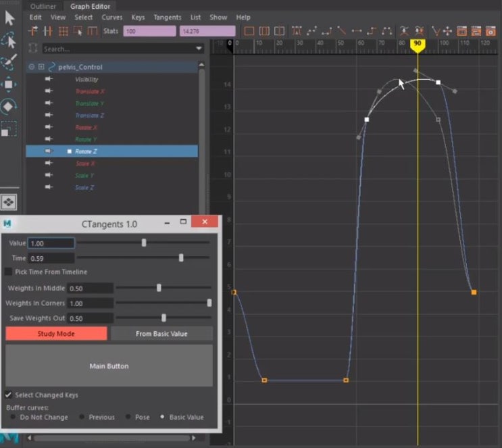
Task: Click the curve icon next to pelvis_Control
Action: click(x=51, y=67)
